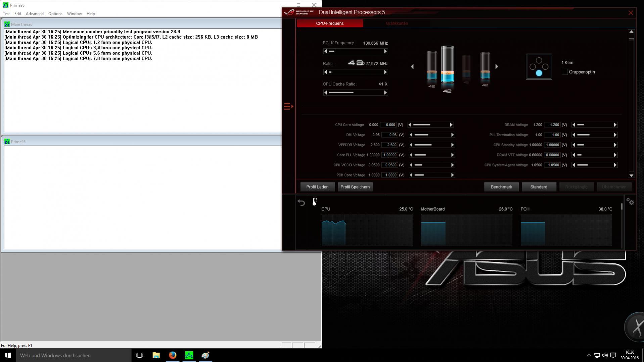This screenshot has height=362, width=644.
Task: Enable Gruppenoption checkbox
Action: [x=565, y=72]
